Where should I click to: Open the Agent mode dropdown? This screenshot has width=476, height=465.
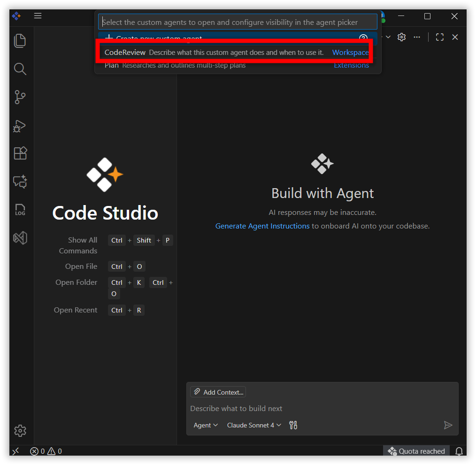[205, 425]
